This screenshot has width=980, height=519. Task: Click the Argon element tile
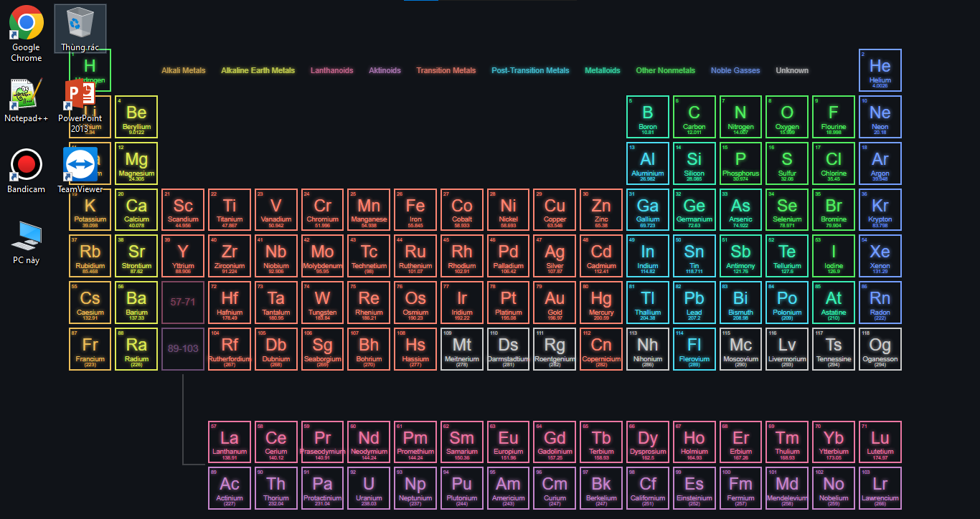(880, 163)
